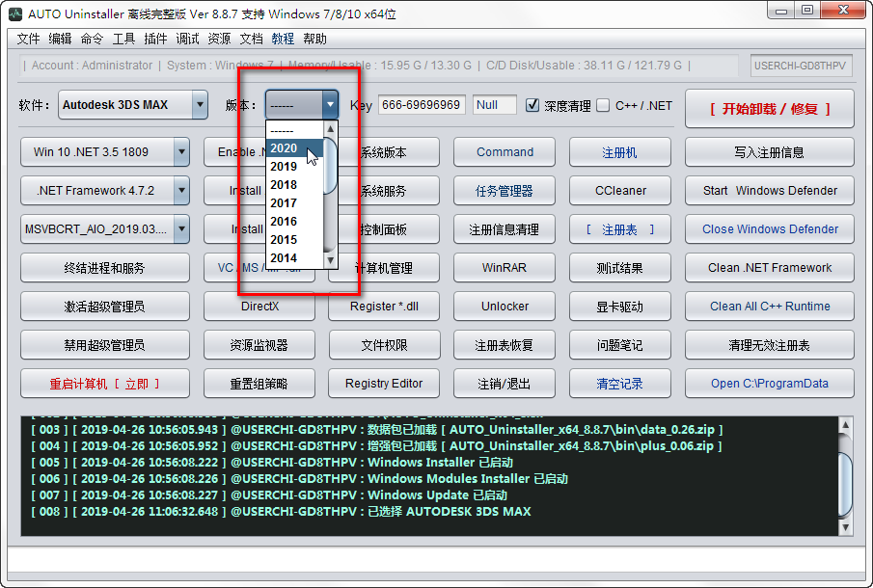Click the log panel scroll down arrow
This screenshot has height=588, width=873.
click(x=845, y=527)
